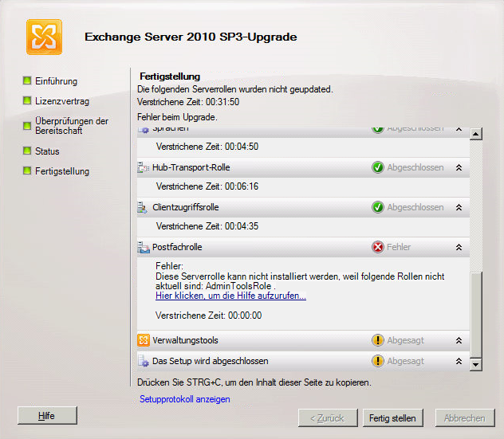Screen dimensions: 504x439
Task: Select Lizenzvertrag step in sidebar
Action: point(62,101)
